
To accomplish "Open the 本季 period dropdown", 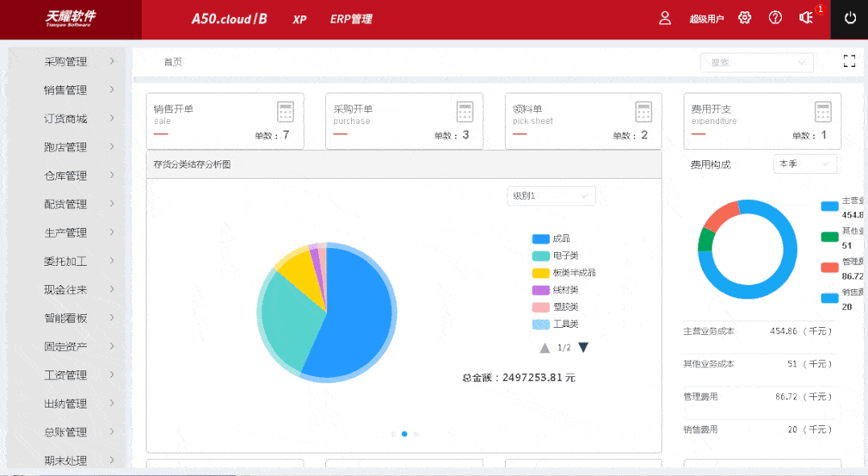I will (x=804, y=164).
